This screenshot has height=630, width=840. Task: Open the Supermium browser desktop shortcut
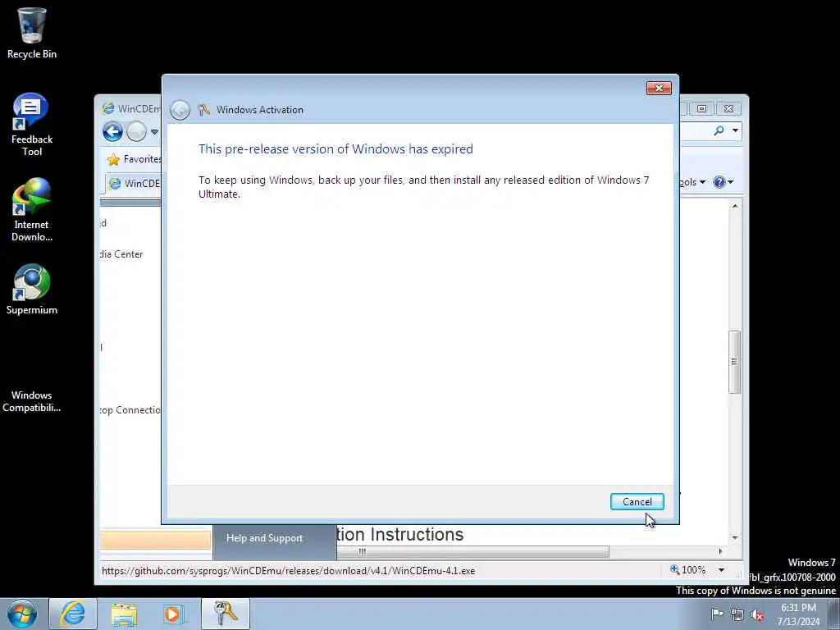tap(32, 290)
